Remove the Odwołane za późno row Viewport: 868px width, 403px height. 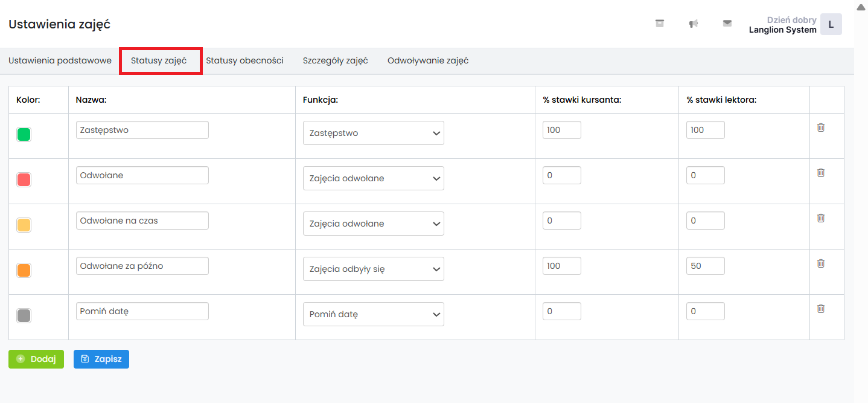click(x=820, y=263)
